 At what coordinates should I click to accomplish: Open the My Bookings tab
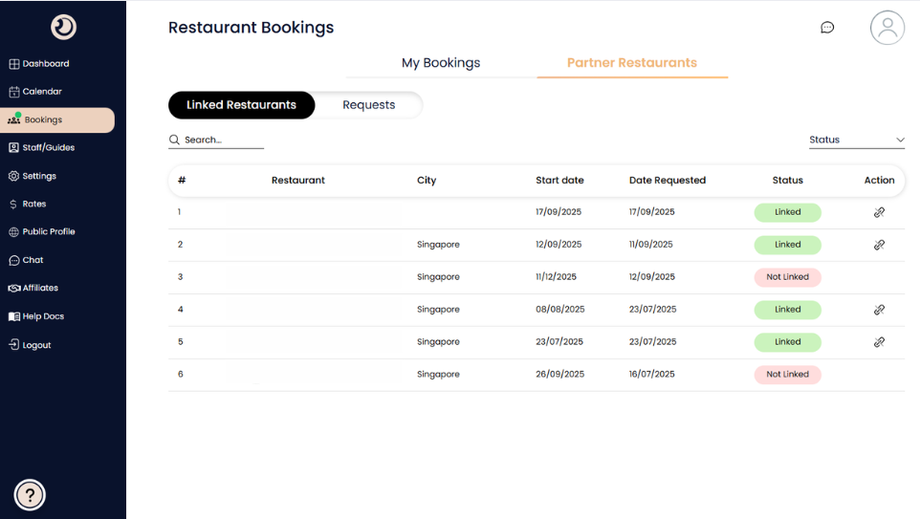pos(441,63)
